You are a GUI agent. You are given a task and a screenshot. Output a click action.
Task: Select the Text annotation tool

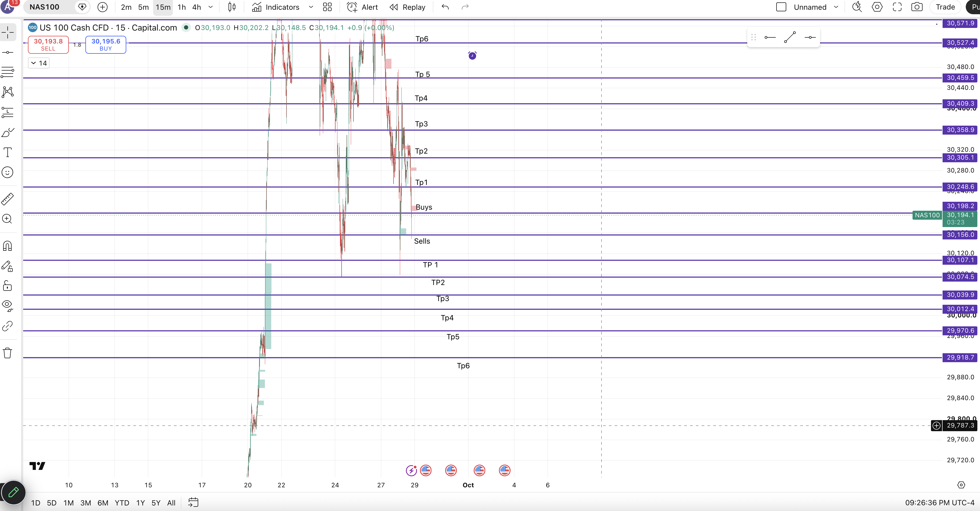click(8, 152)
